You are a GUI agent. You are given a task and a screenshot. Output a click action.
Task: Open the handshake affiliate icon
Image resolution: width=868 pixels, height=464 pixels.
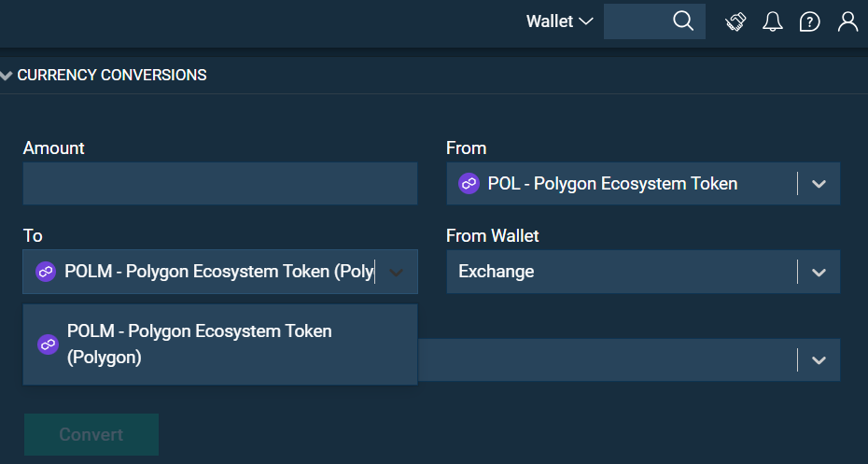point(735,22)
